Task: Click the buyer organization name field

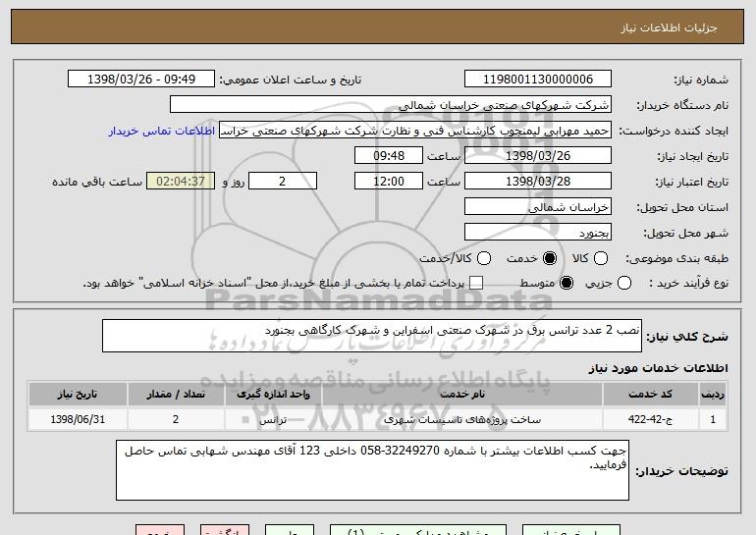Action: [391, 105]
